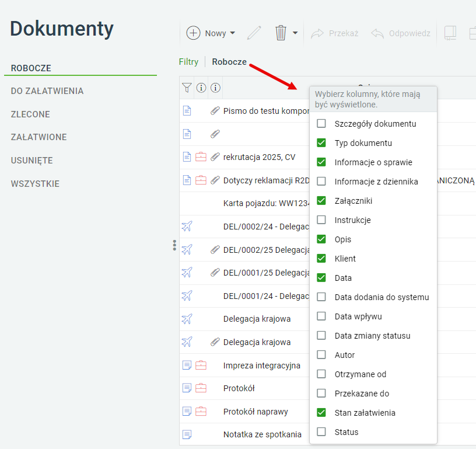Click the Odpowiedz reply button
The width and height of the screenshot is (476, 449).
401,33
